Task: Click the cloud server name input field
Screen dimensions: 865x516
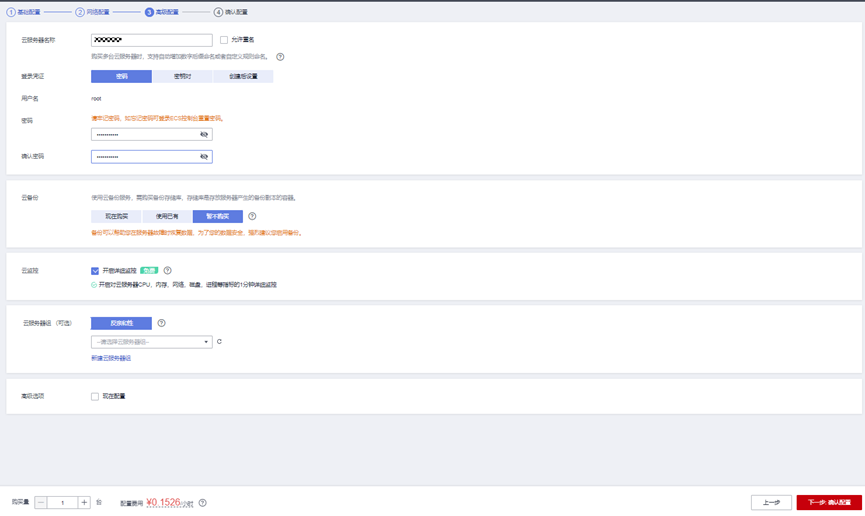Action: click(x=151, y=40)
